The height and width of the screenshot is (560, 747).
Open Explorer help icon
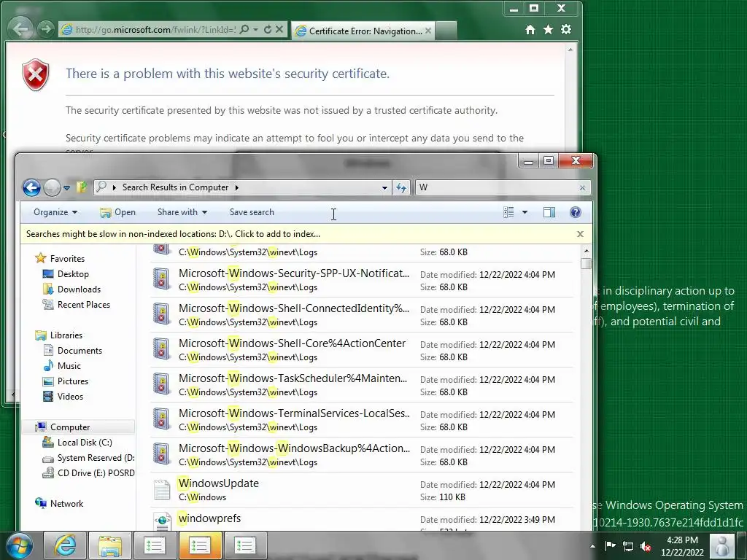coord(575,212)
